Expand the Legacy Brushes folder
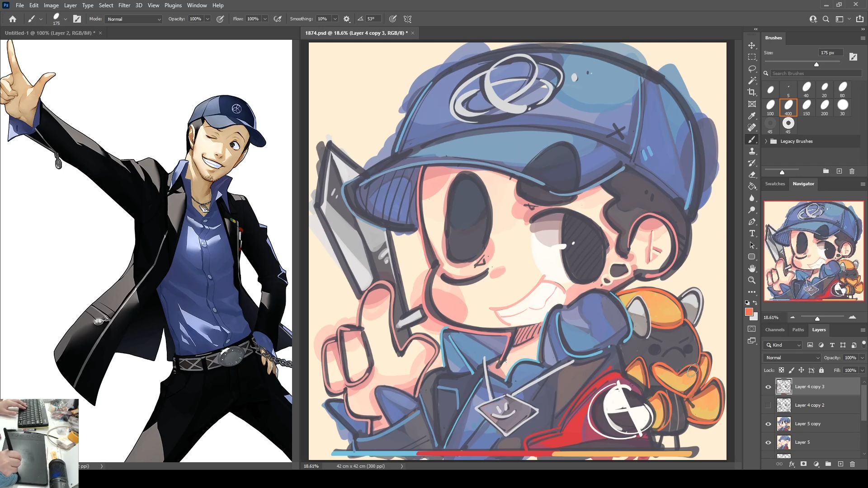 [766, 141]
